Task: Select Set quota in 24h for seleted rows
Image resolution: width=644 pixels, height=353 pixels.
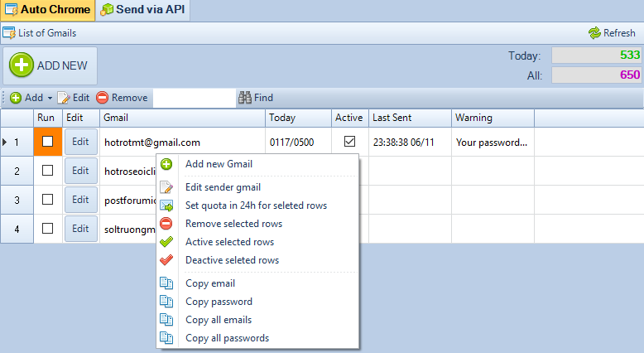Action: pos(258,206)
